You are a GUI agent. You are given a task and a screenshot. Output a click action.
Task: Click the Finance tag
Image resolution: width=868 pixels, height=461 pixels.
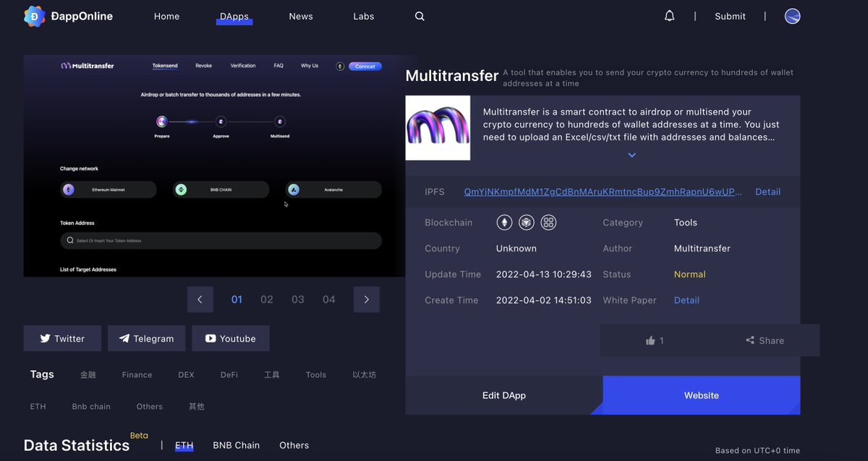click(137, 375)
